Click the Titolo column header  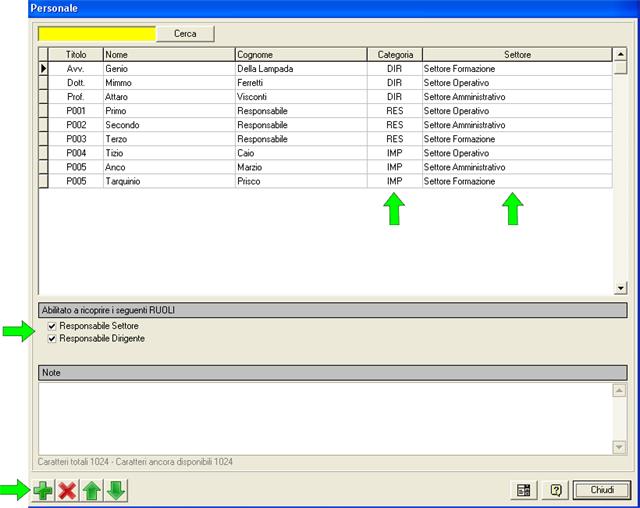[x=76, y=54]
